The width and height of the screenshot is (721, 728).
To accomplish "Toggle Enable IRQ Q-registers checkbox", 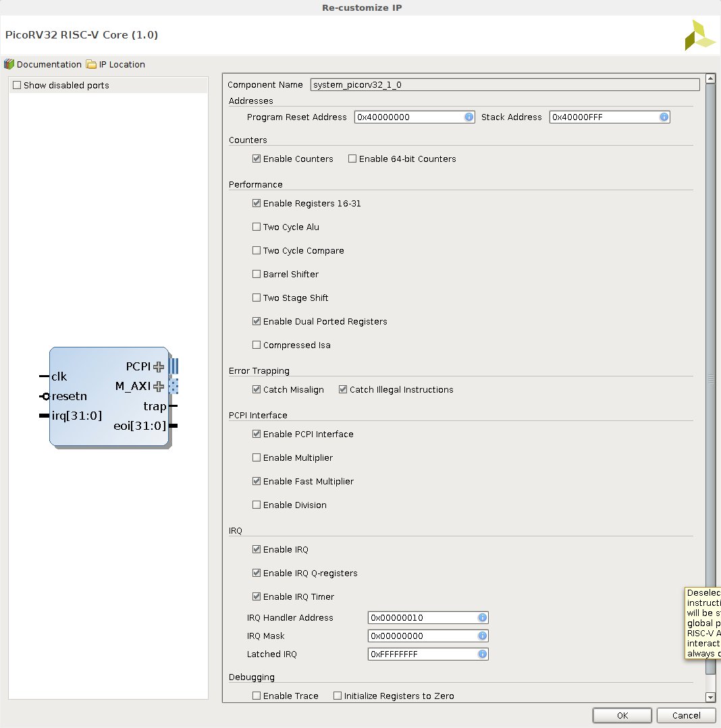I will tap(257, 573).
